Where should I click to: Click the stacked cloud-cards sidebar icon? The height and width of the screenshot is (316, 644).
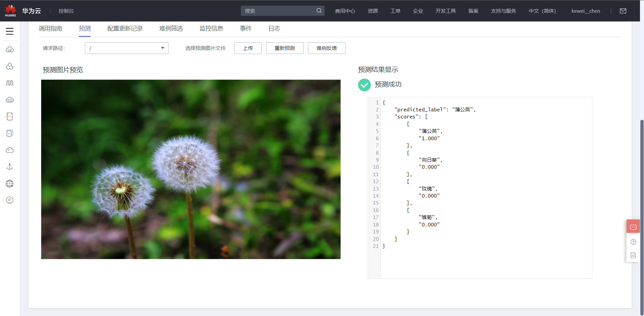click(x=10, y=133)
